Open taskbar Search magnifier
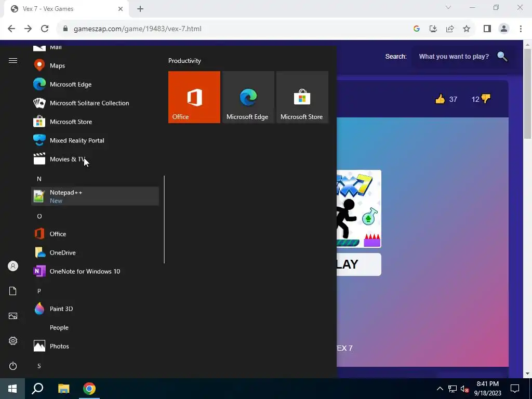Viewport: 532px width, 399px height. point(37,389)
